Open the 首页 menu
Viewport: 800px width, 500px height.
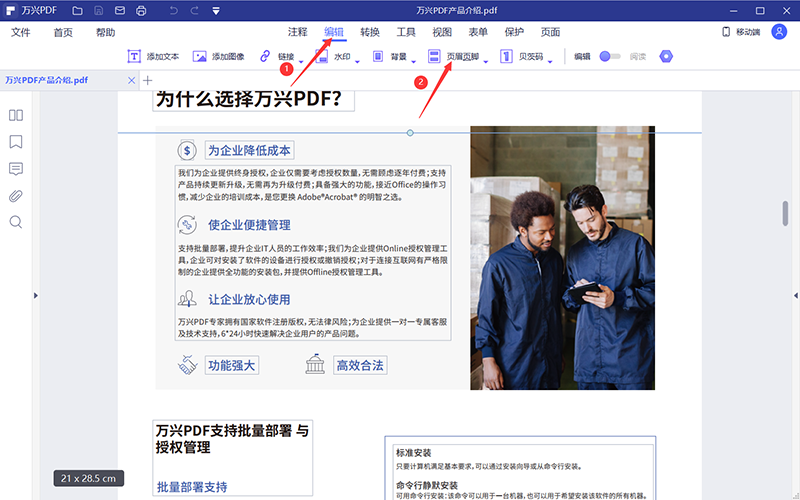point(63,32)
